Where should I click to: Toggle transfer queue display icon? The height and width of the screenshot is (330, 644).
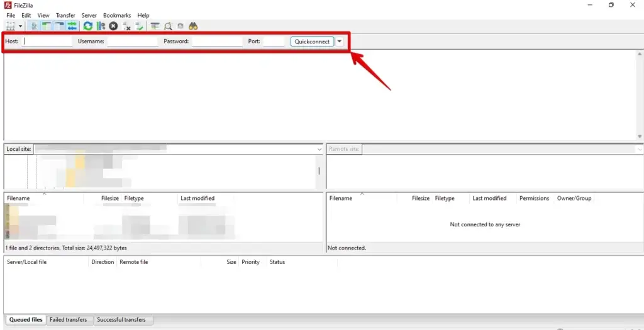(72, 26)
